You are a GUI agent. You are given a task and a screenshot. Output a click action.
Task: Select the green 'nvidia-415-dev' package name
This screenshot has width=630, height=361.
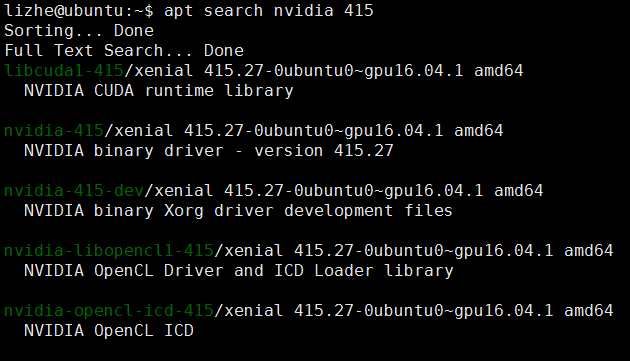coord(74,191)
